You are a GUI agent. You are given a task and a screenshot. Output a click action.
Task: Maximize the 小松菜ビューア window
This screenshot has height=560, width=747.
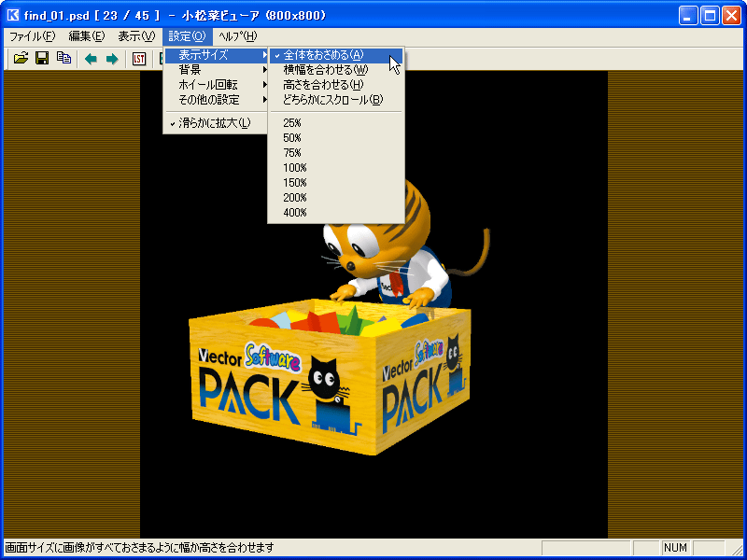pos(710,16)
